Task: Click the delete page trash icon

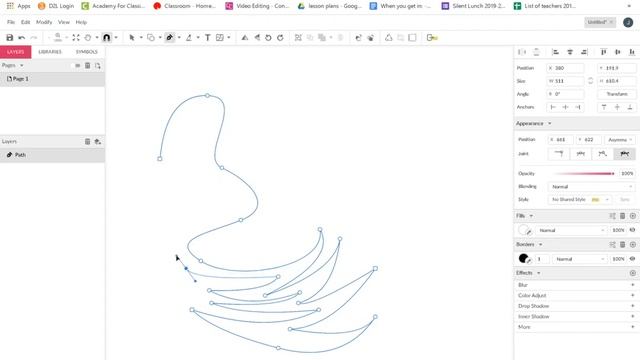Action: click(87, 65)
